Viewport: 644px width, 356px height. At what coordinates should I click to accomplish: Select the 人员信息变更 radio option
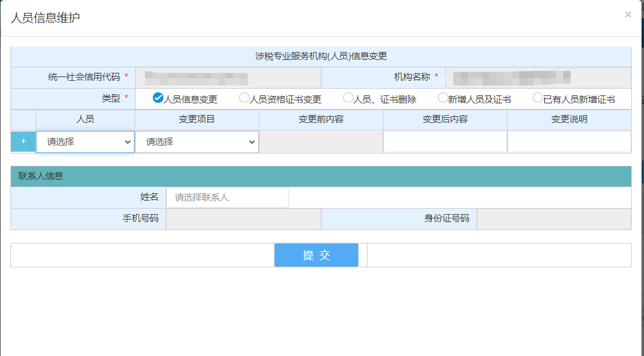click(158, 98)
